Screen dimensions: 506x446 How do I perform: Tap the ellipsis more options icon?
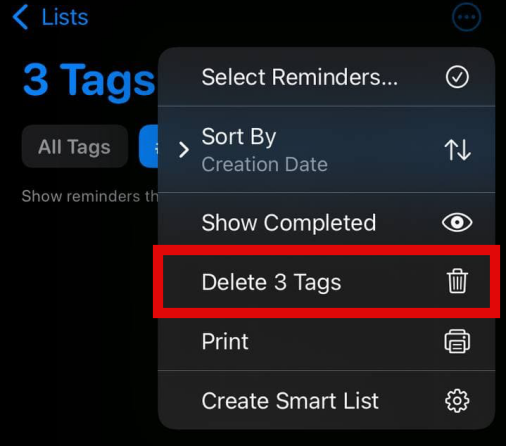(x=466, y=17)
